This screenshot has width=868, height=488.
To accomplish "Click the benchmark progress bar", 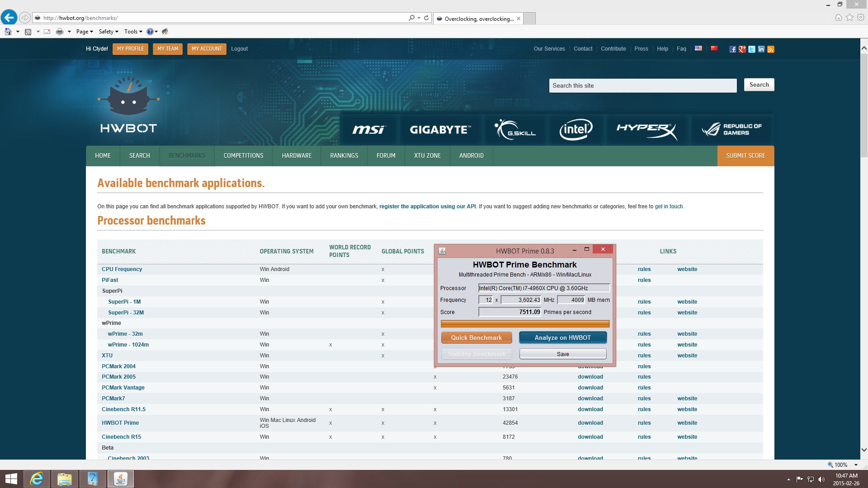I will pos(525,324).
